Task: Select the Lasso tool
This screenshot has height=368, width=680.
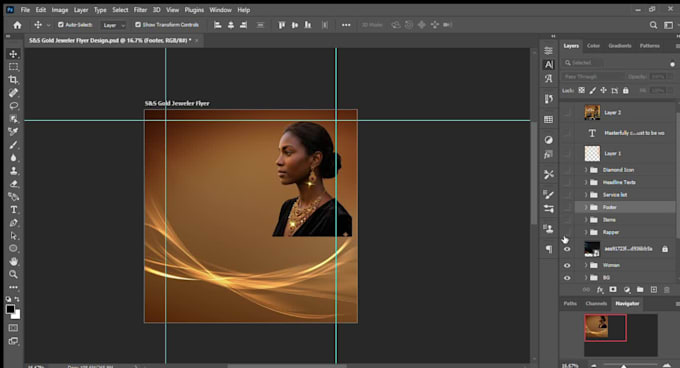Action: point(13,106)
